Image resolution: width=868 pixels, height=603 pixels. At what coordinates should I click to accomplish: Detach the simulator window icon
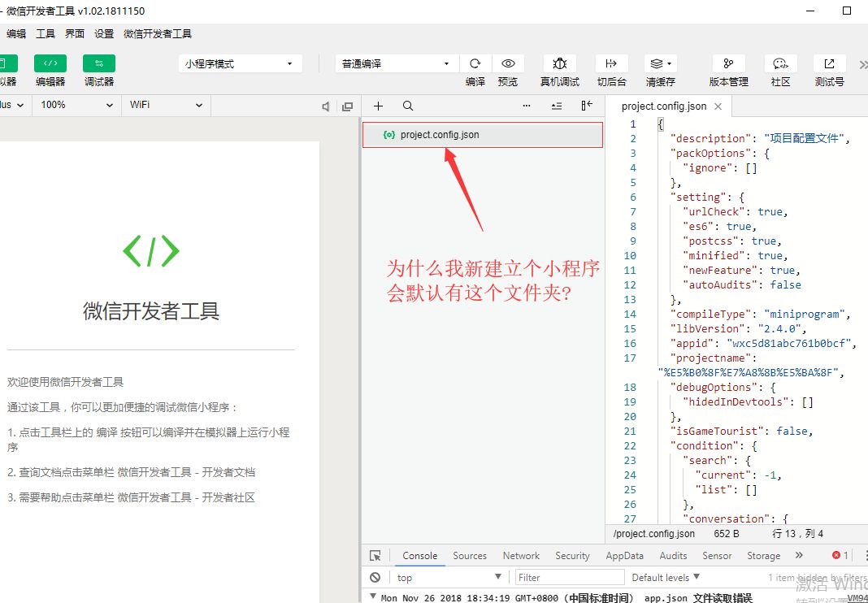click(348, 106)
